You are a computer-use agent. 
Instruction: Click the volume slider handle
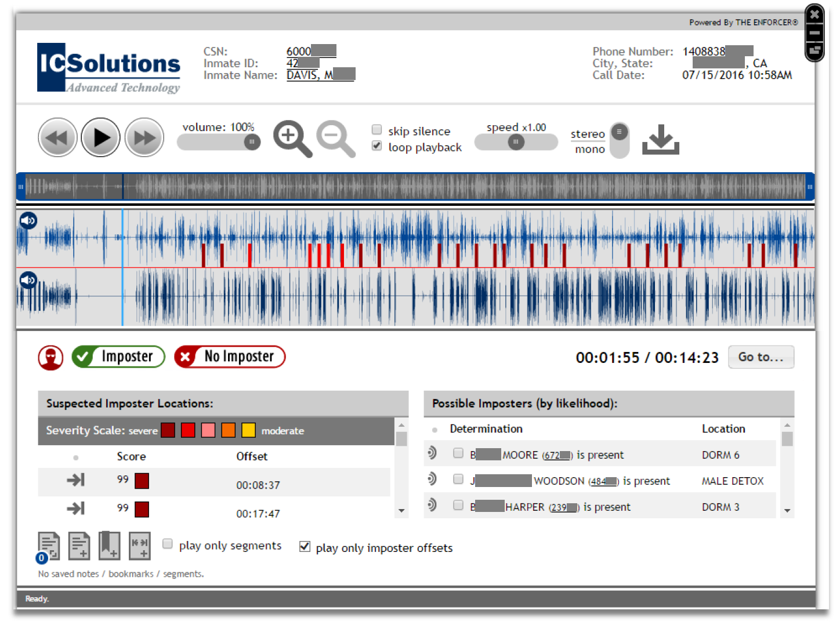pos(252,142)
